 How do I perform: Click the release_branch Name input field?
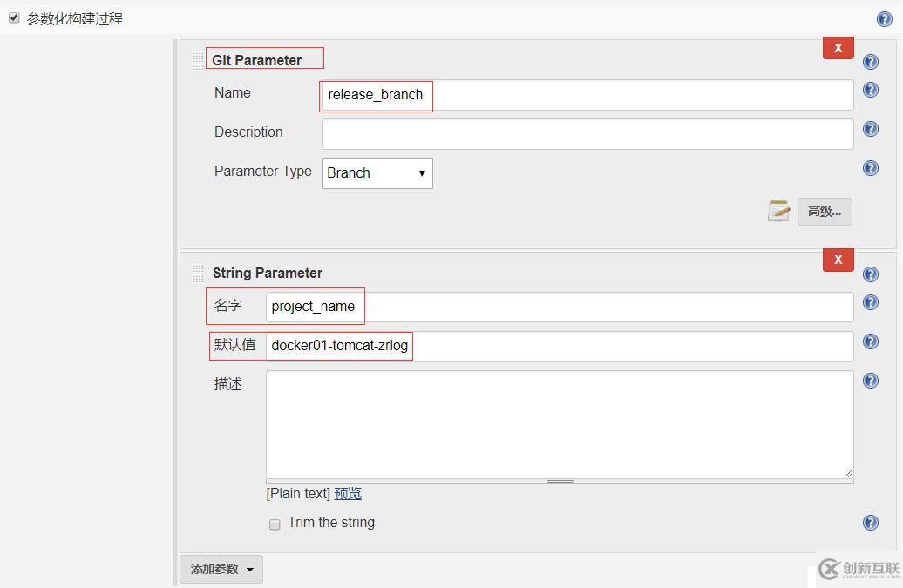(587, 95)
